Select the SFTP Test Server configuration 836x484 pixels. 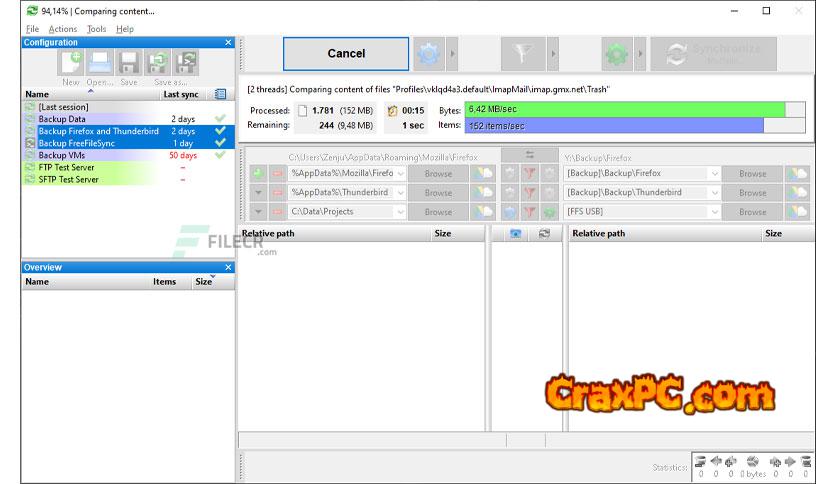pyautogui.click(x=128, y=180)
